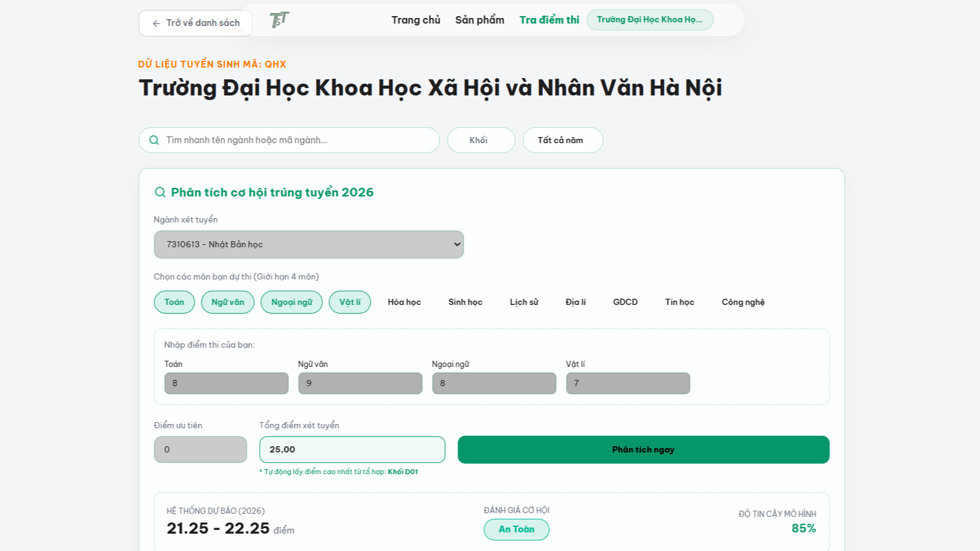Click the HỆ THỐNG DỰ BÁO (2026) label

click(x=216, y=511)
